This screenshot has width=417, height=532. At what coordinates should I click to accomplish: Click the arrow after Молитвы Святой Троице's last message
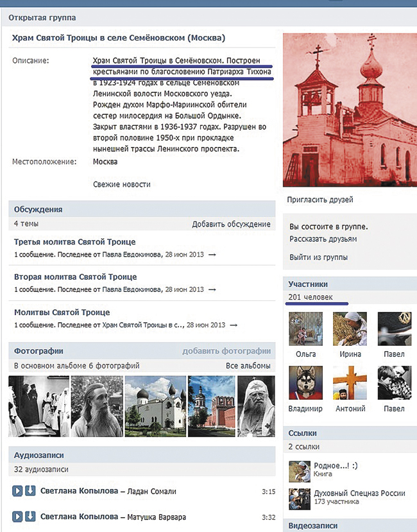click(x=234, y=325)
